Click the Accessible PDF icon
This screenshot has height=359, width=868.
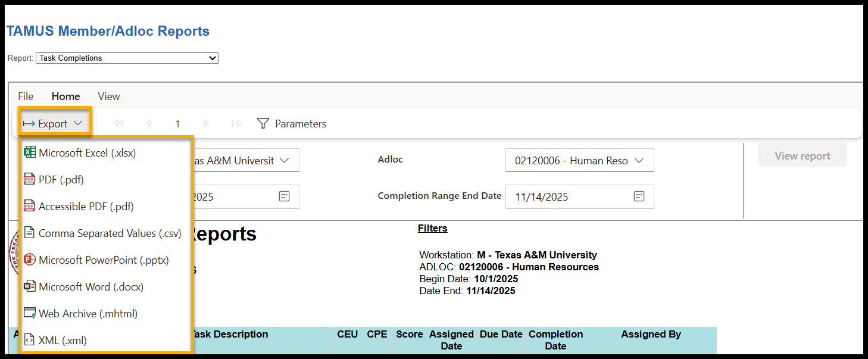tap(29, 207)
